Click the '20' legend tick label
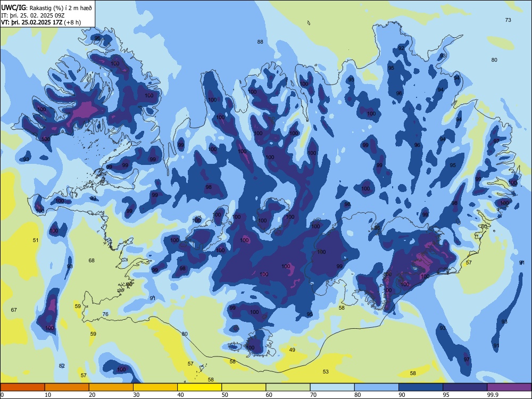The image size is (532, 399). (92, 395)
